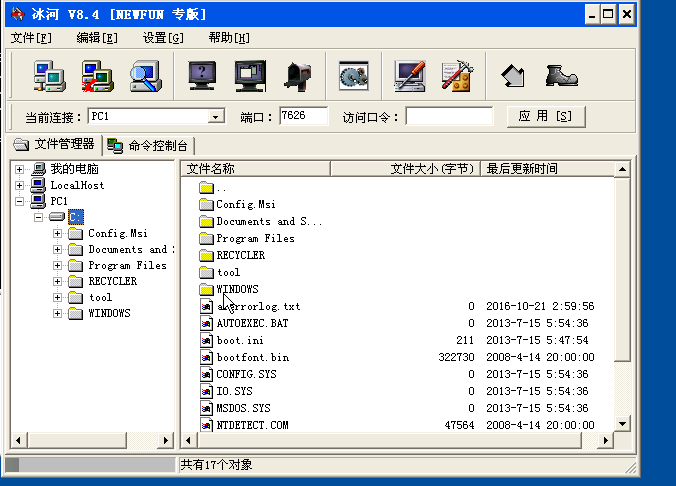
Task: Expand WINDOWS folder in left tree
Action: click(x=57, y=314)
